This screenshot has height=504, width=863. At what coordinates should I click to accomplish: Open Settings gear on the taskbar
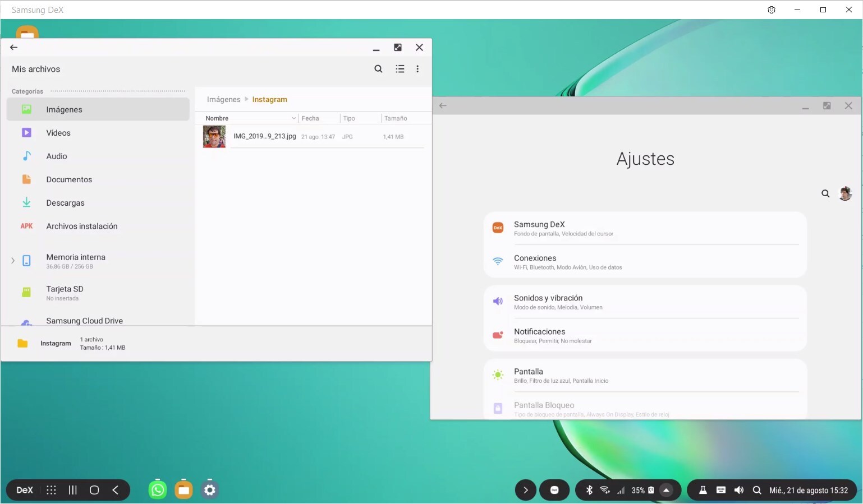(210, 490)
